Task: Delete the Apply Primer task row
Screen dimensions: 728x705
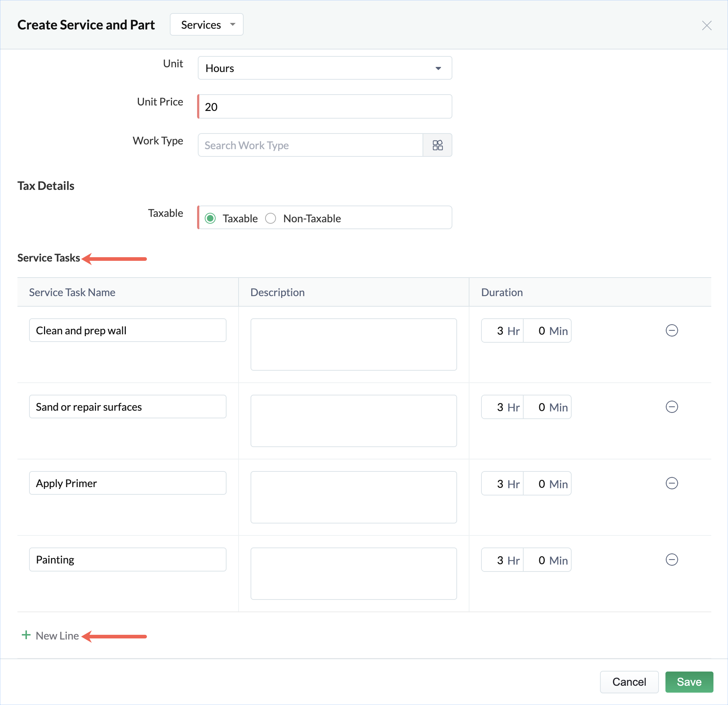Action: (x=671, y=483)
